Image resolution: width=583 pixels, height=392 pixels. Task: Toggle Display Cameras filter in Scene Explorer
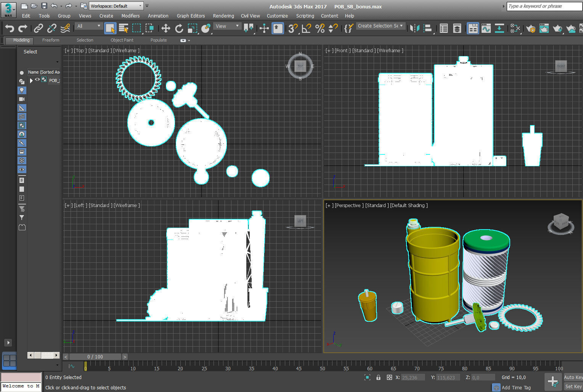(22, 99)
